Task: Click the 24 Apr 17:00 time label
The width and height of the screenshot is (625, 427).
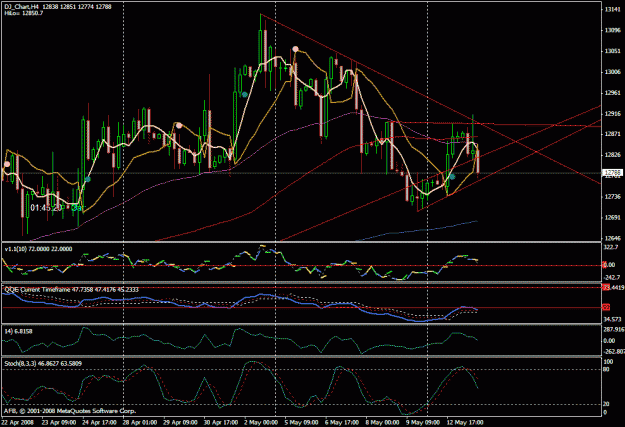Action: tap(100, 422)
